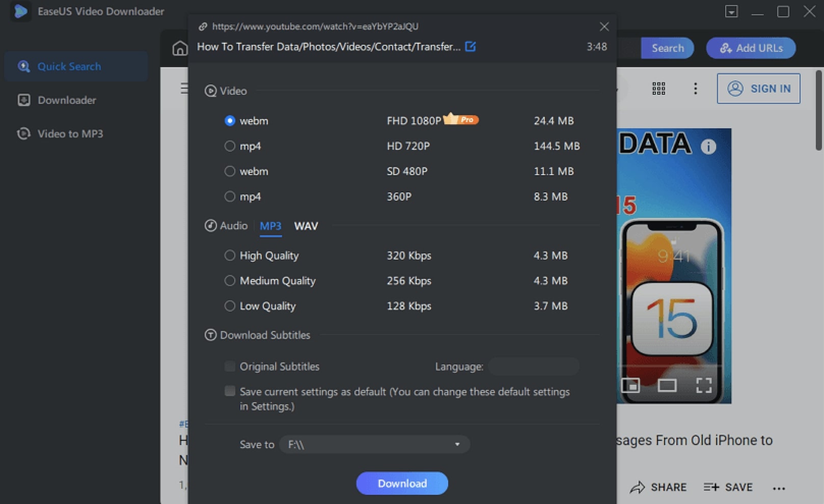Screen dimensions: 824x504
Task: Open the YouTube apps grid icon
Action: (658, 89)
